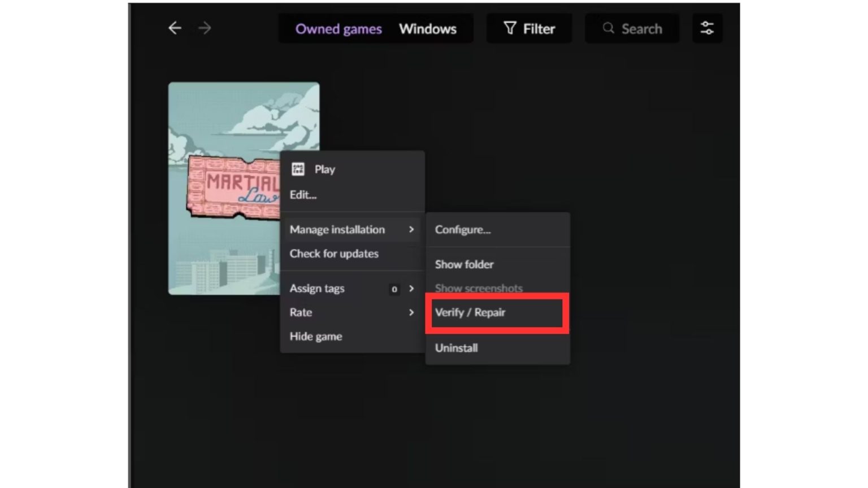Viewport: 868px width, 488px height.
Task: Select Hide game from the menu
Action: (x=316, y=336)
